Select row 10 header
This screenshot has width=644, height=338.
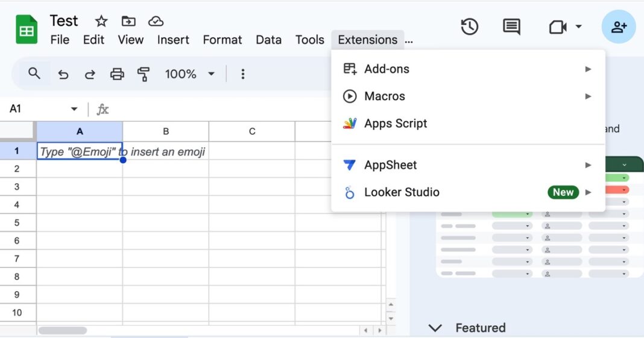(18, 313)
